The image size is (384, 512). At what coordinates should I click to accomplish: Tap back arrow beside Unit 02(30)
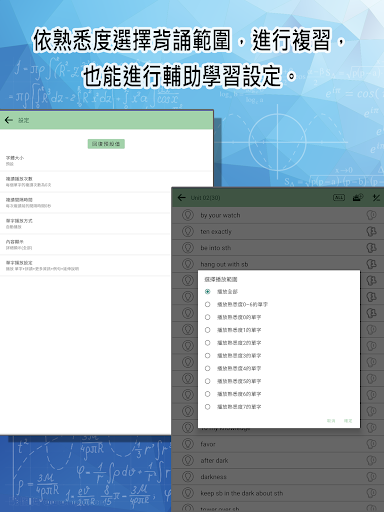pos(182,198)
